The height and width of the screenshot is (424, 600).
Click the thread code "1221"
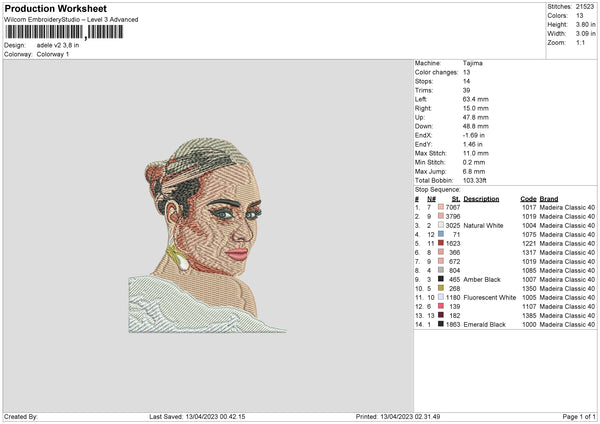coord(529,243)
